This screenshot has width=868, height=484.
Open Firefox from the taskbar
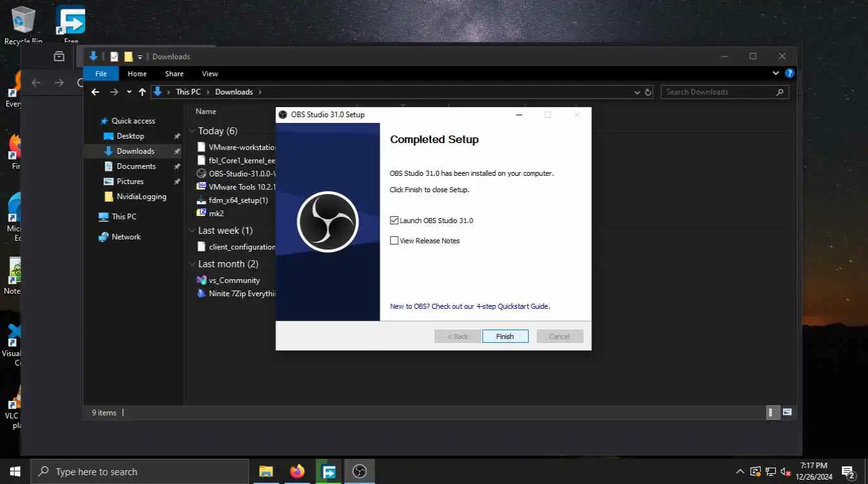click(x=297, y=471)
